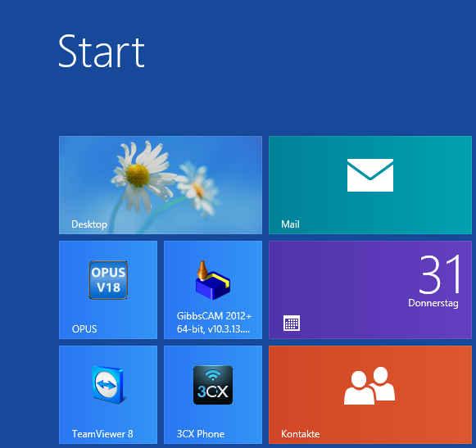Click the Mail tile label text

[290, 224]
